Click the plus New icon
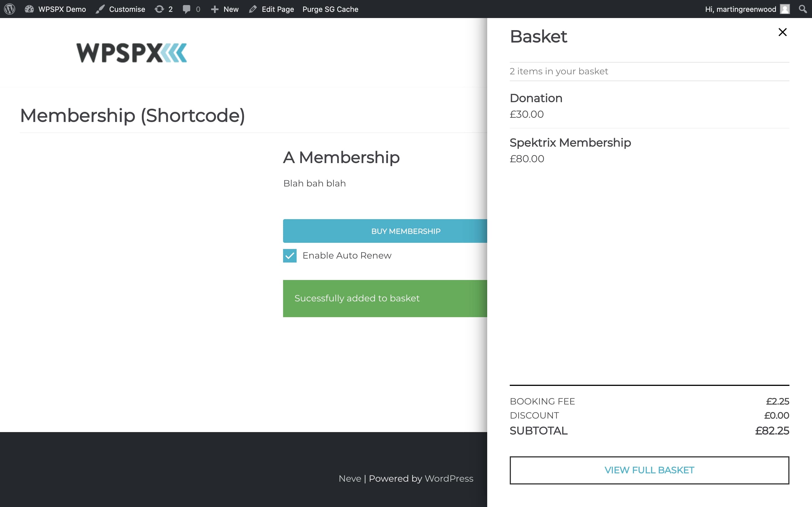Viewport: 812px width, 507px height. click(215, 9)
